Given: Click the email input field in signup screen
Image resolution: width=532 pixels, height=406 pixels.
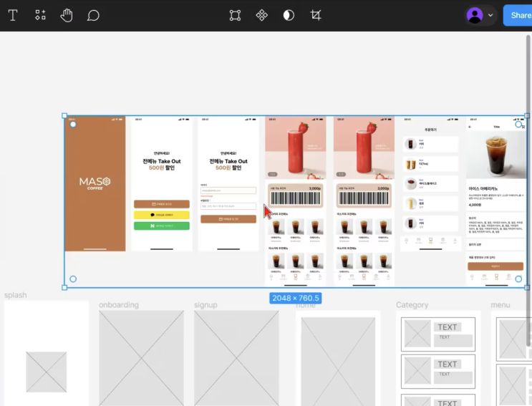Looking at the screenshot, I should tap(228, 190).
